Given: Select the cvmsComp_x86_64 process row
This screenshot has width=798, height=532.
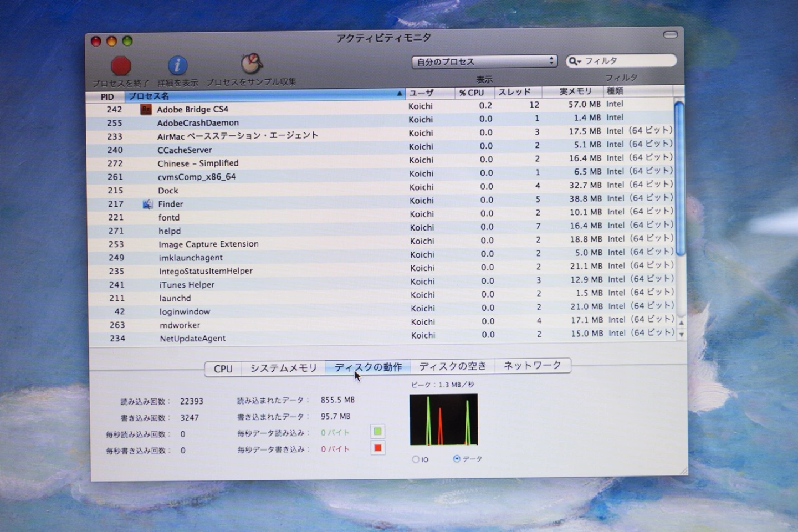Looking at the screenshot, I should [381, 175].
